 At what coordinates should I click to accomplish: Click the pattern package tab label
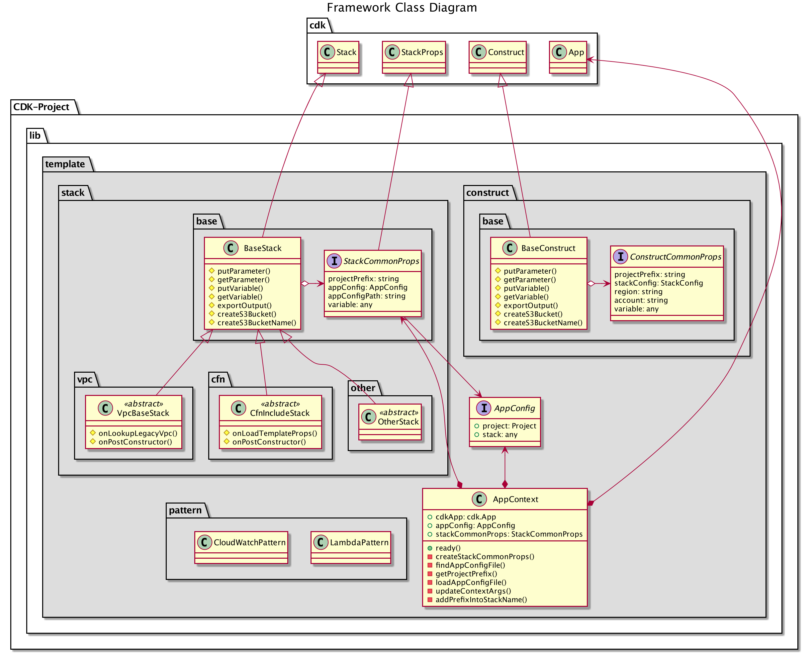(185, 510)
